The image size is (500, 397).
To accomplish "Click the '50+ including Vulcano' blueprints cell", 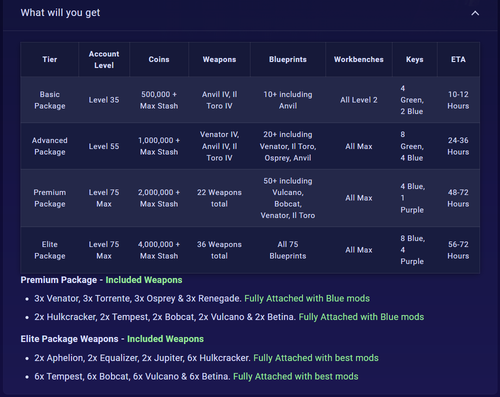I will point(288,198).
